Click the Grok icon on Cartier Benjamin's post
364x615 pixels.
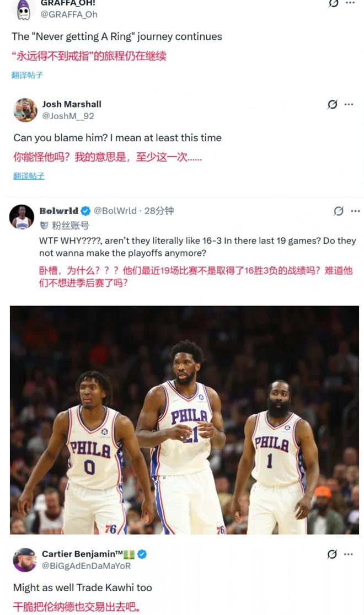pos(333,554)
